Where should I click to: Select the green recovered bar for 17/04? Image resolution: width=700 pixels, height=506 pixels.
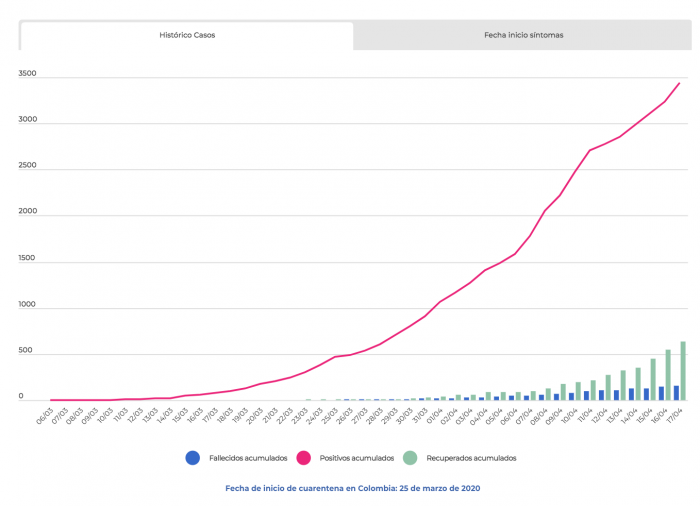(683, 371)
